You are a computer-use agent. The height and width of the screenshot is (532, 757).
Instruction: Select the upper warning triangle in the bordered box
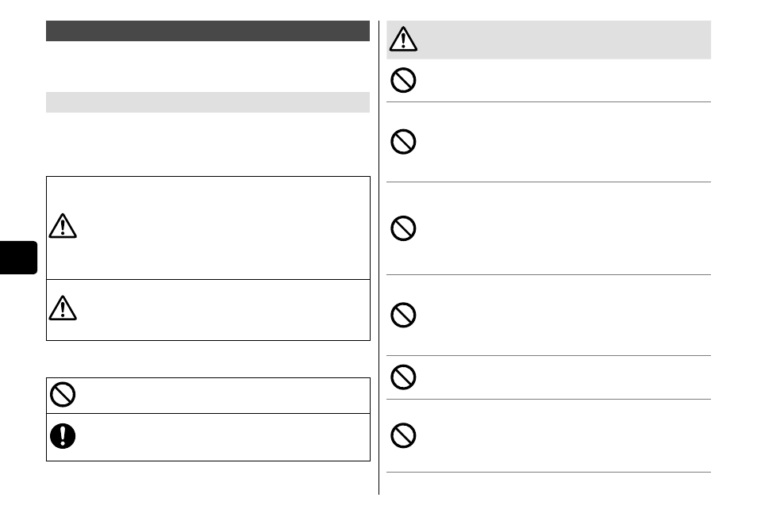pos(63,226)
